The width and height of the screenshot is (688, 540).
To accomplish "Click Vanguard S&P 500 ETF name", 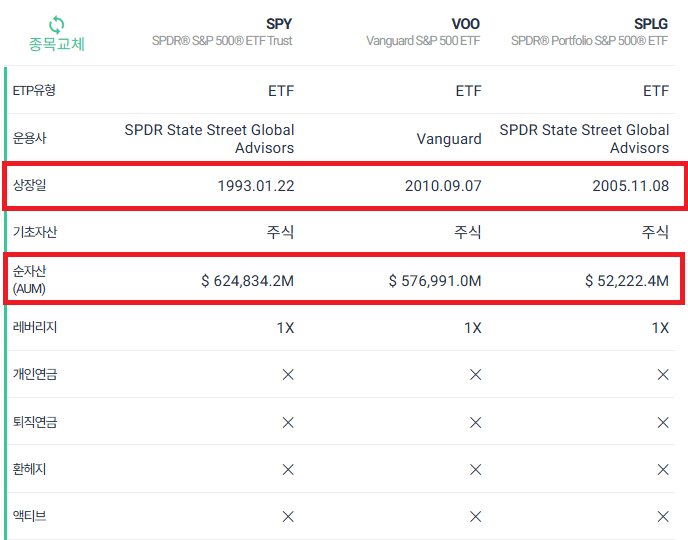I will coord(423,41).
